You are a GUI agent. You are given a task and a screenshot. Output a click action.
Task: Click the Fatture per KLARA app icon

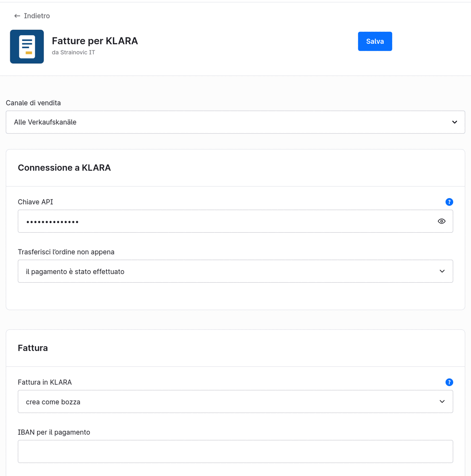pyautogui.click(x=27, y=47)
